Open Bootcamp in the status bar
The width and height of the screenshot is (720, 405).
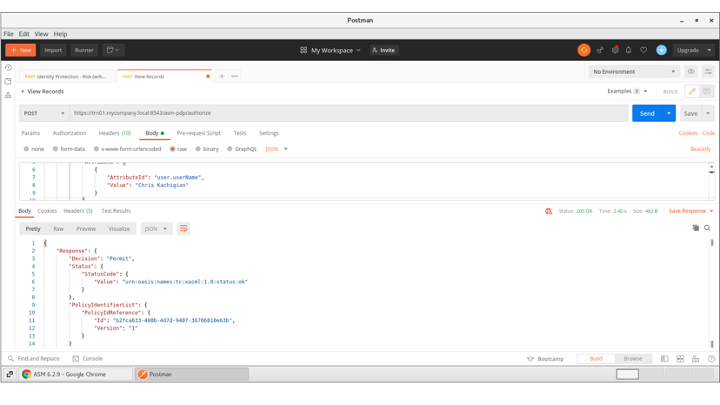pos(545,359)
